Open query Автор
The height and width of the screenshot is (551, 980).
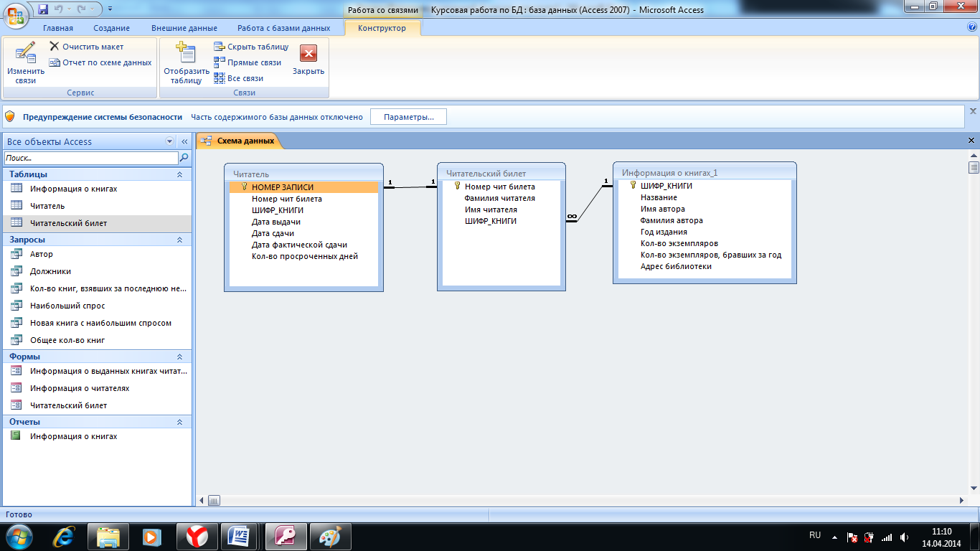click(x=42, y=254)
